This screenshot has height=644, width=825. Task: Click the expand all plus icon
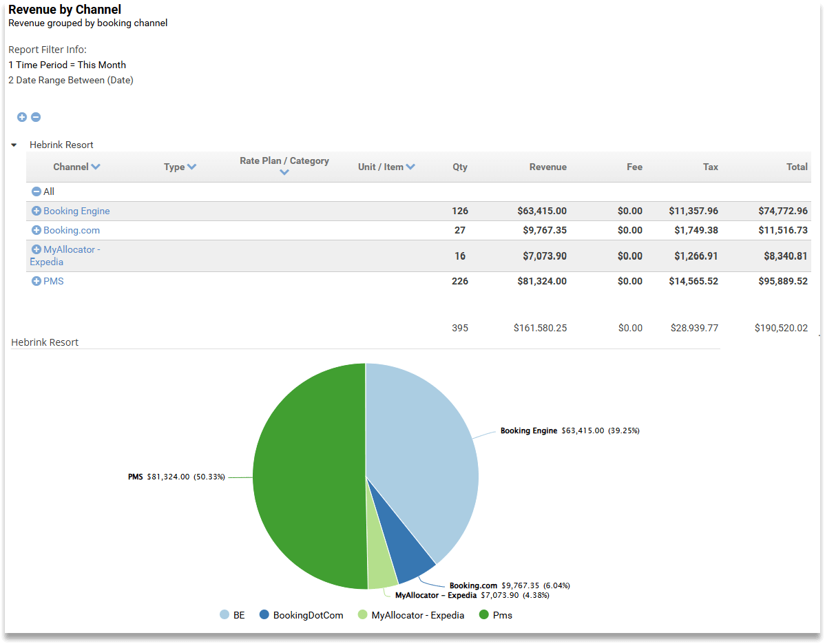(x=21, y=117)
